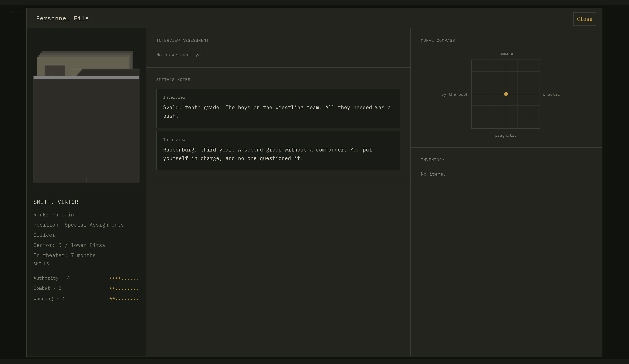Click the Cunning star rating
629x364 pixels.
tap(124, 299)
